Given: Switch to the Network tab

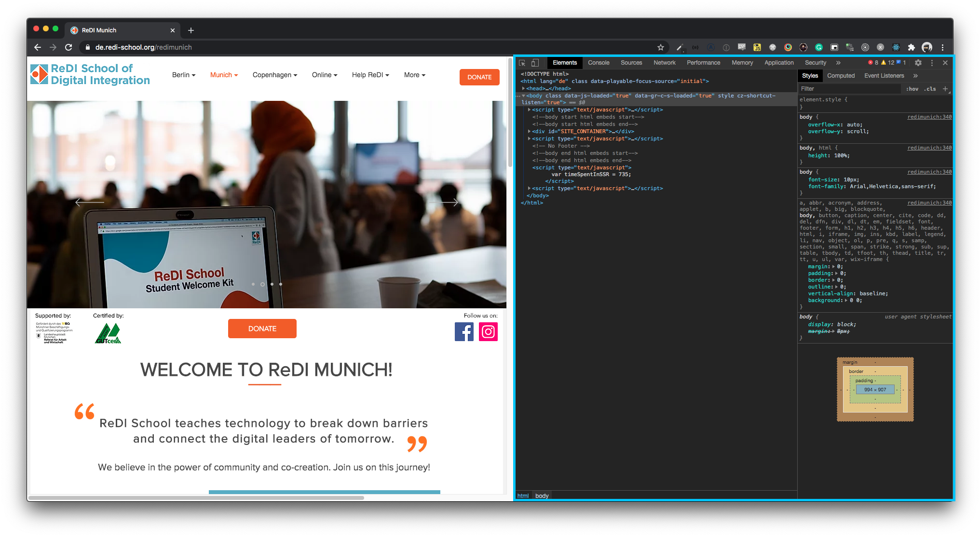Looking at the screenshot, I should coord(665,63).
